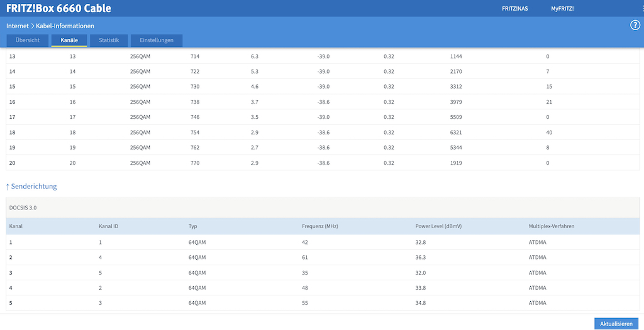This screenshot has width=644, height=330.
Task: Click the Multiplex-Verfahren column header
Action: coord(552,226)
